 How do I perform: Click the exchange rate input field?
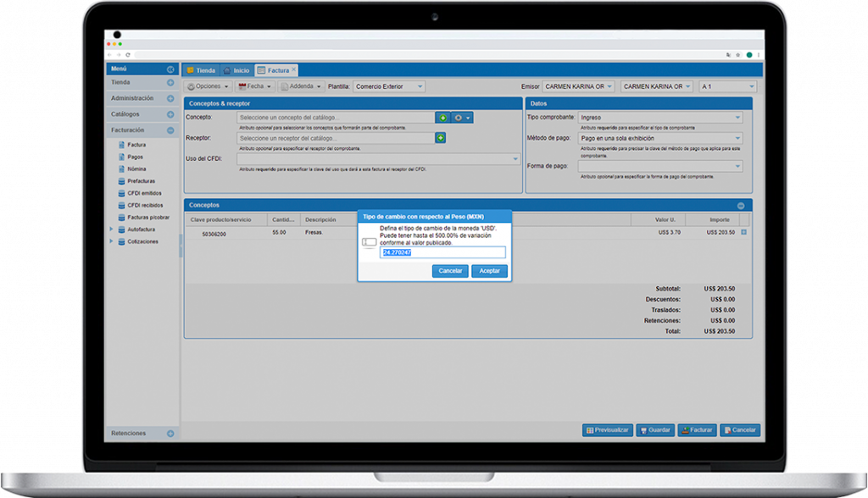(x=442, y=252)
